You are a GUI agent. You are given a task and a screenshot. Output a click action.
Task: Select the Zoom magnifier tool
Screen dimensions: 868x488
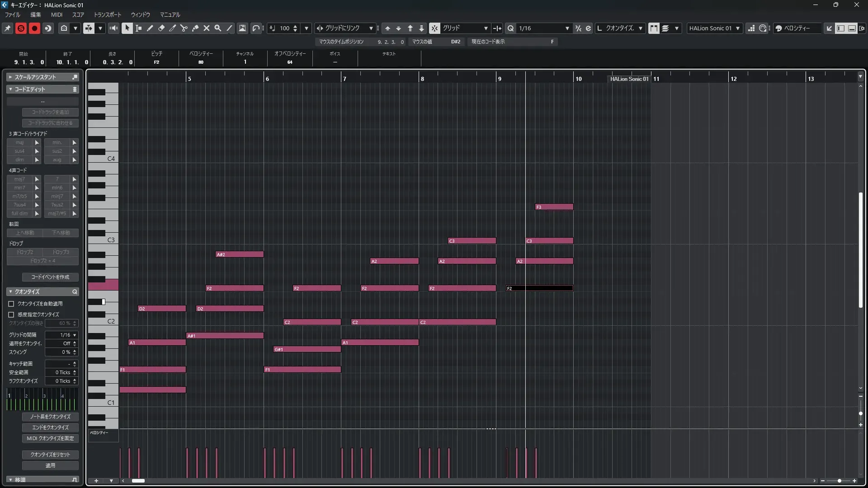[218, 28]
